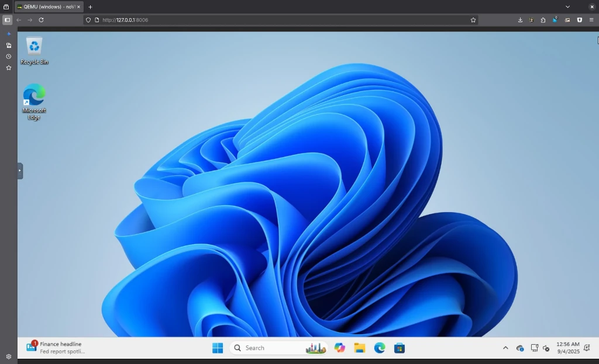599x364 pixels.
Task: Show hidden tray icons chevron
Action: pyautogui.click(x=505, y=348)
